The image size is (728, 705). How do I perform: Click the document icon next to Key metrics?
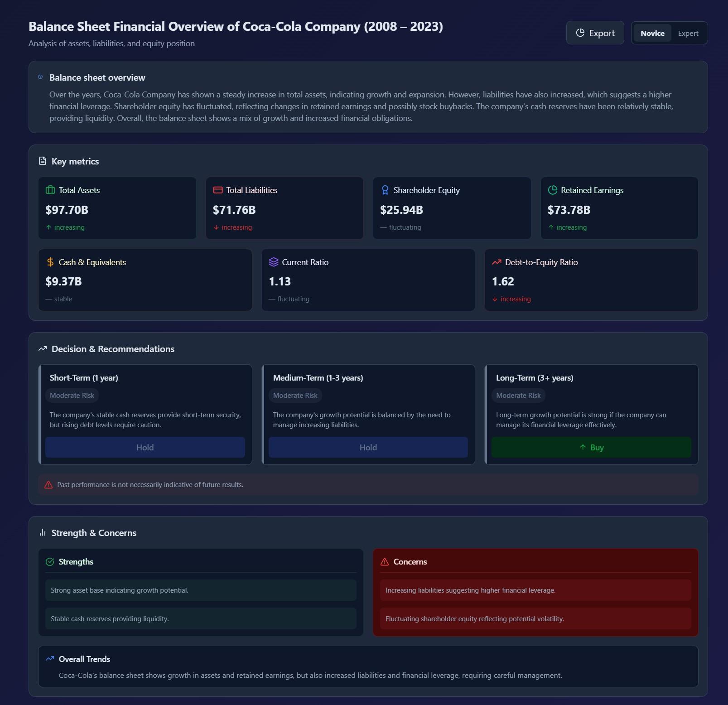coord(43,161)
